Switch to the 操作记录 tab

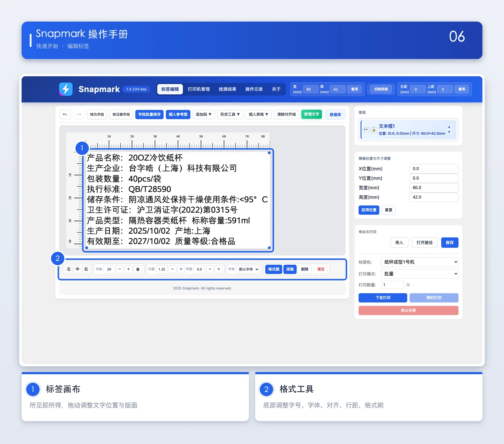[x=254, y=89]
